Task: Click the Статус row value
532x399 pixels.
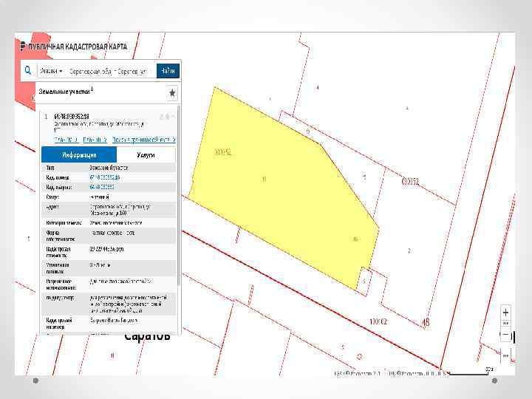Action: pos(99,197)
